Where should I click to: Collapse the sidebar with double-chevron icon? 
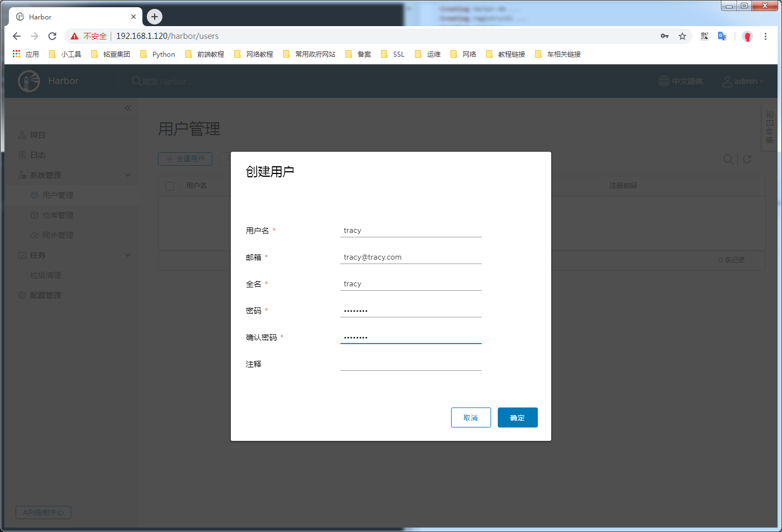(128, 108)
